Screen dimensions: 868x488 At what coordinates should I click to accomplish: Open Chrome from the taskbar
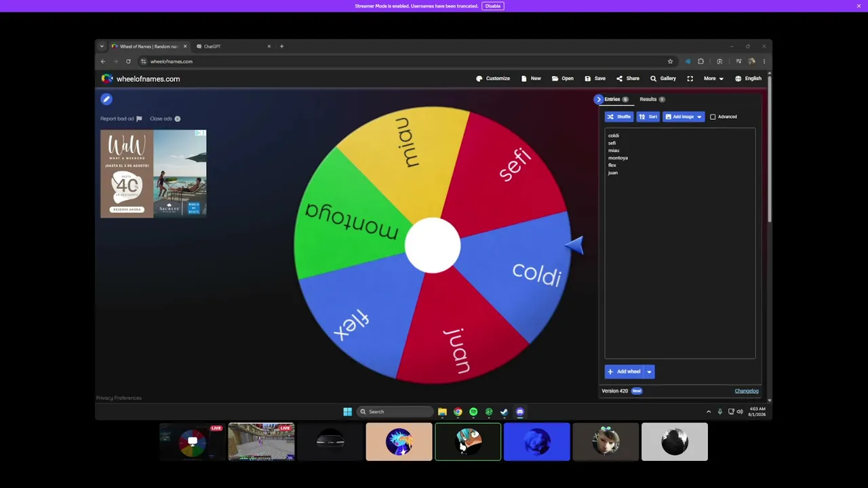[458, 411]
